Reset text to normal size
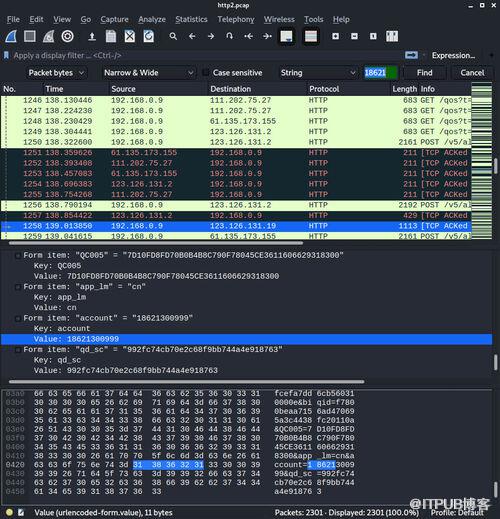 pyautogui.click(x=373, y=36)
